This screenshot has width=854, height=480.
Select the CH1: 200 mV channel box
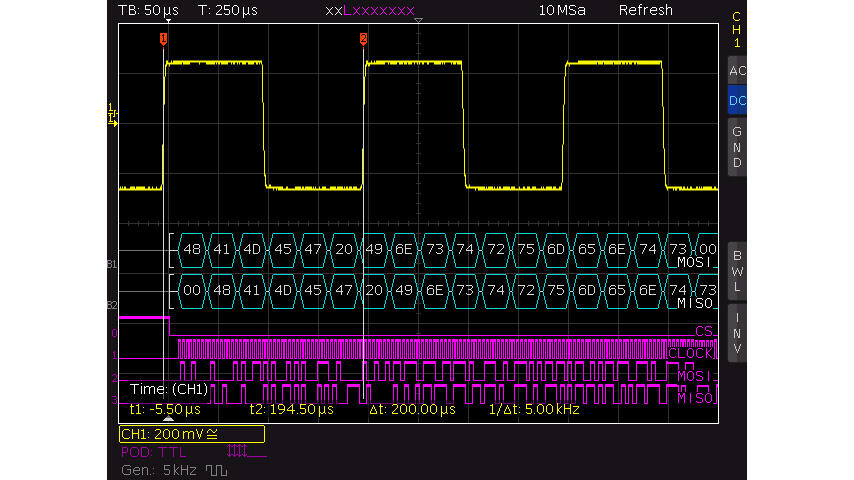click(x=191, y=435)
